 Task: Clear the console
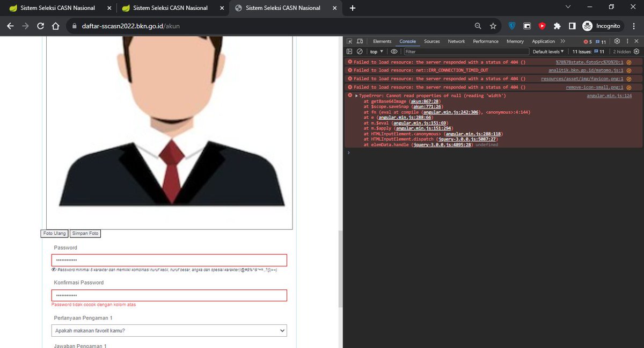(360, 52)
